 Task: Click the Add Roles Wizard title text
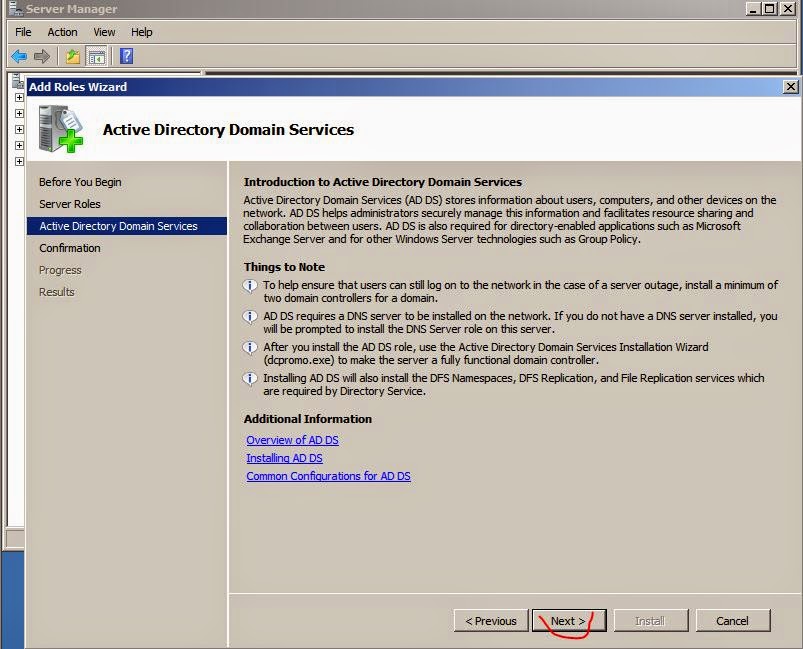78,87
